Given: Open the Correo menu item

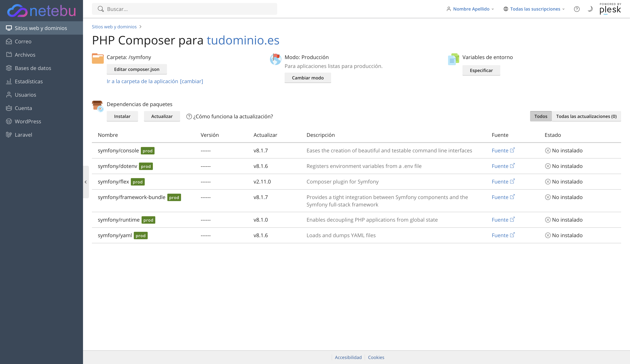Looking at the screenshot, I should (42, 41).
